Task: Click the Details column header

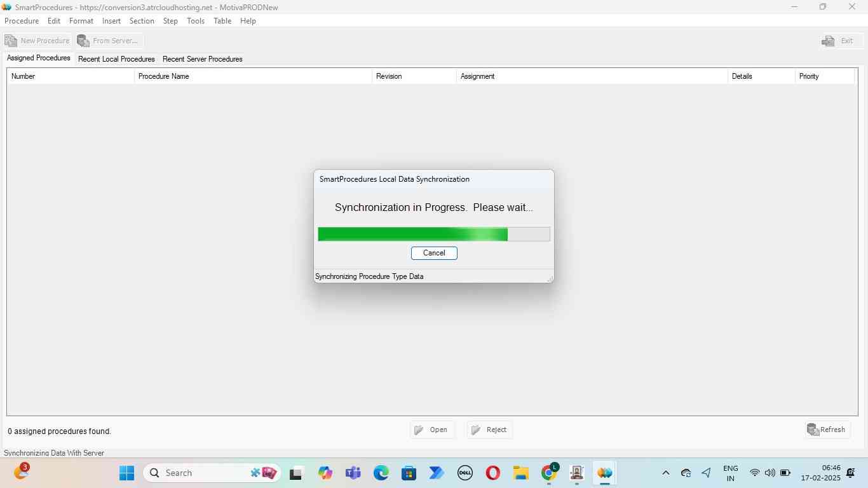Action: point(761,76)
